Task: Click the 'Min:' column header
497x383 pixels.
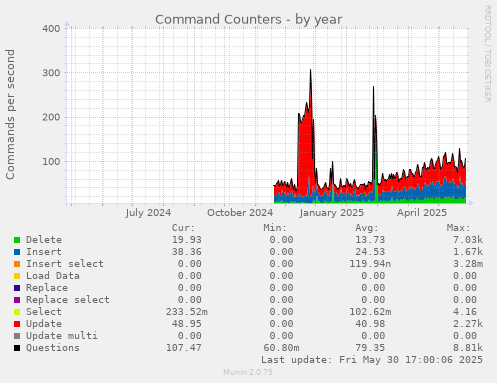Action: click(x=275, y=228)
